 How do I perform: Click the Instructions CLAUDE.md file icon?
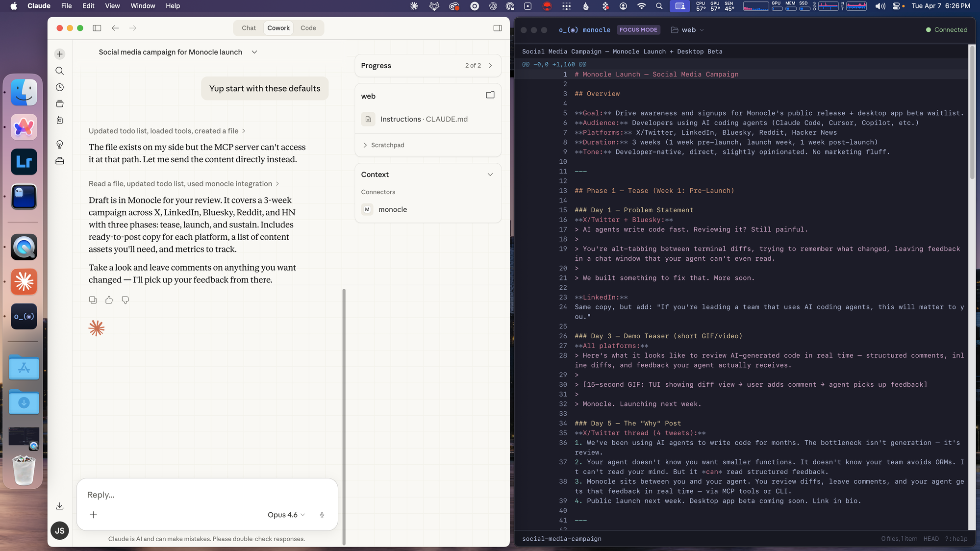point(368,119)
